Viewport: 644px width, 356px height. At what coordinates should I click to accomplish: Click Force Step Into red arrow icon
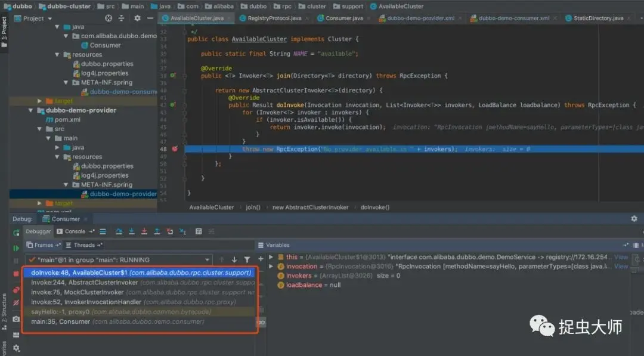[144, 231]
